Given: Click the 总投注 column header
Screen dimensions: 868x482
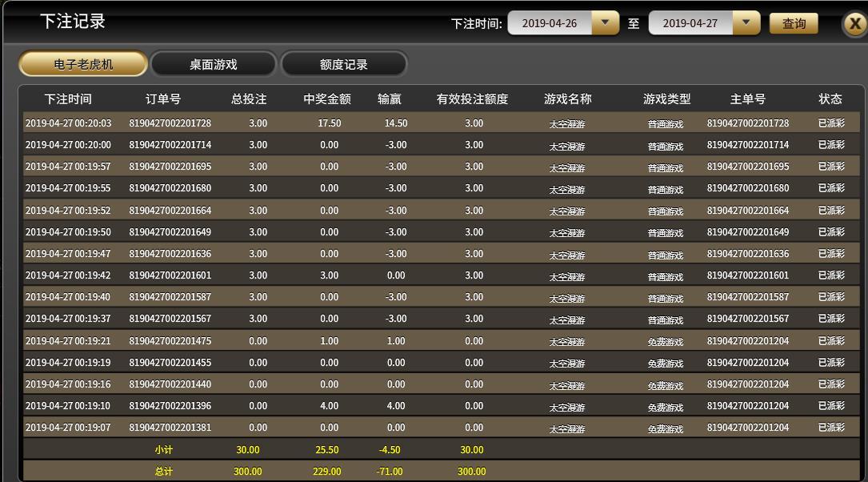Looking at the screenshot, I should coord(249,99).
